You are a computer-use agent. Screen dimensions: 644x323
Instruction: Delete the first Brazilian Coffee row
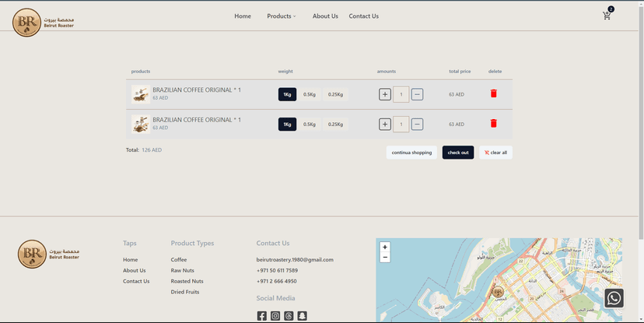pos(493,94)
